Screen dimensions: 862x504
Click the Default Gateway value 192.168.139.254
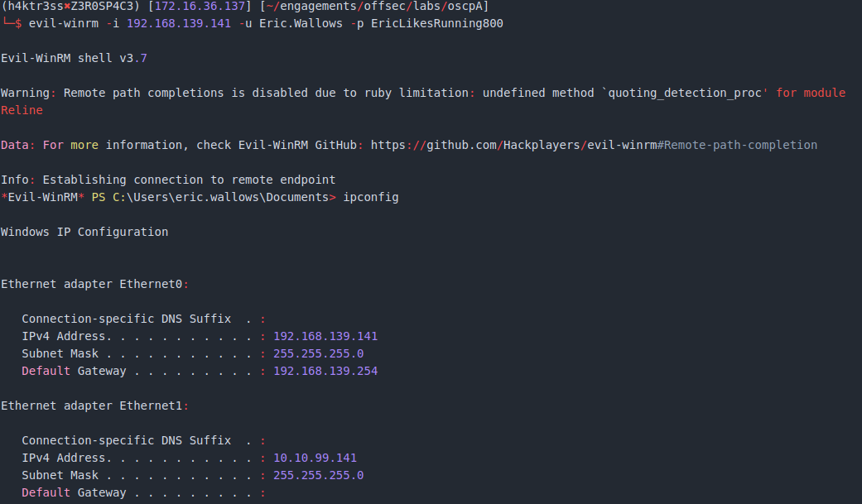point(325,371)
